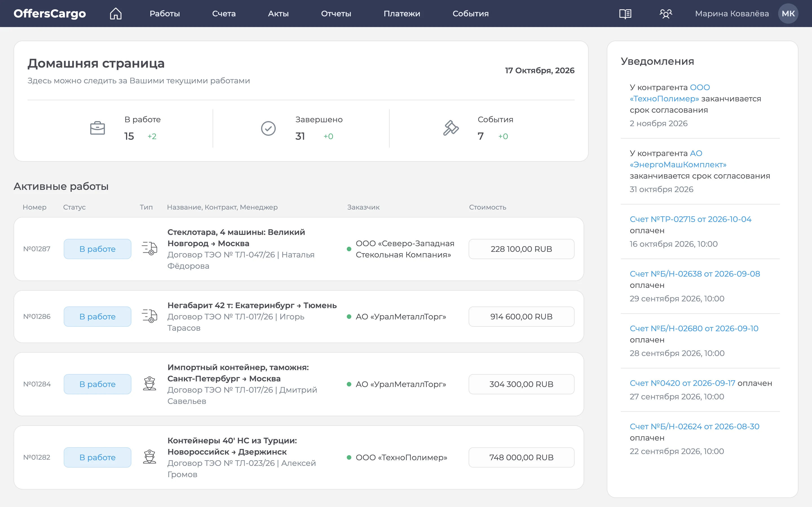The image size is (812, 507).
Task: Click customs officer icon for job №01284
Action: click(149, 384)
